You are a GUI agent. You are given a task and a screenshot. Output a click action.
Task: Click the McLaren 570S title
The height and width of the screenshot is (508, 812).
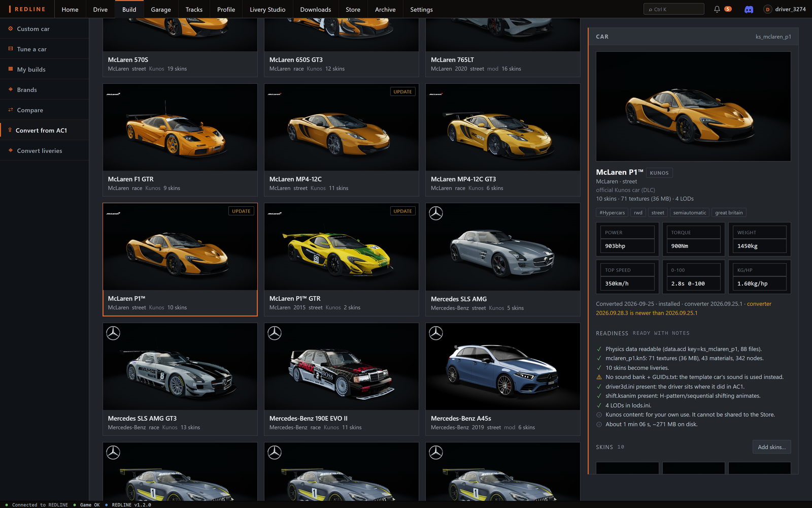pos(128,60)
